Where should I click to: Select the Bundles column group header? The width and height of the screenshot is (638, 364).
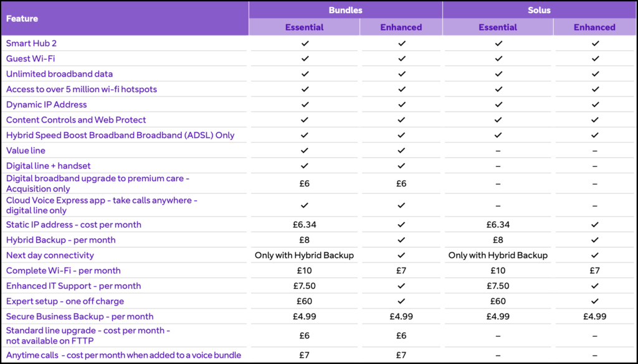coord(346,11)
